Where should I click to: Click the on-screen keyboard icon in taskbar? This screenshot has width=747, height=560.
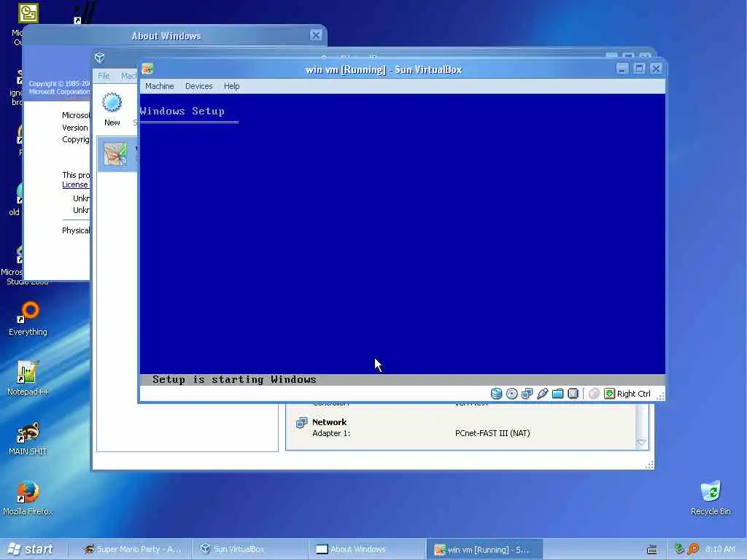point(652,549)
